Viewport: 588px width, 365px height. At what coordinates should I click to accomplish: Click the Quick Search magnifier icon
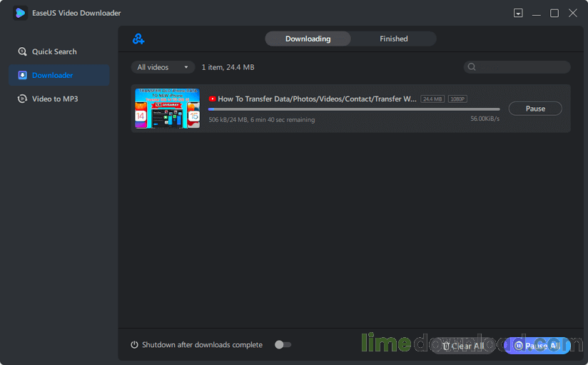click(23, 51)
